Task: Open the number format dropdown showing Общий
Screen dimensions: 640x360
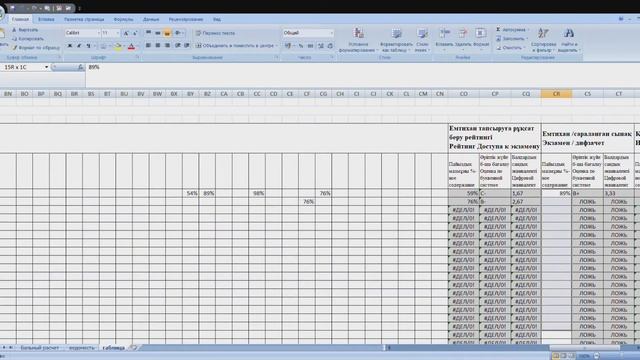Action: (331, 33)
